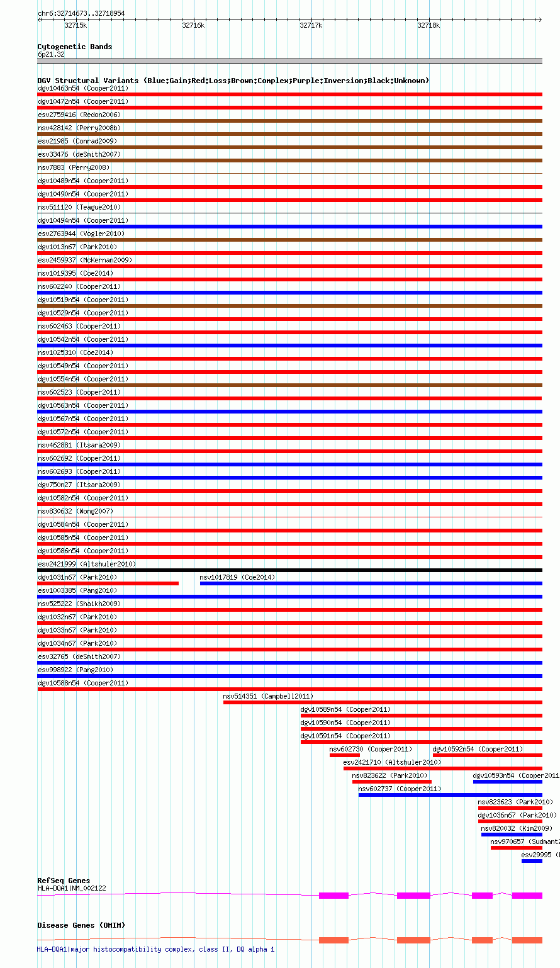
Task: Click the esv2459937 (McKernan2009) label
Action: [x=85, y=260]
